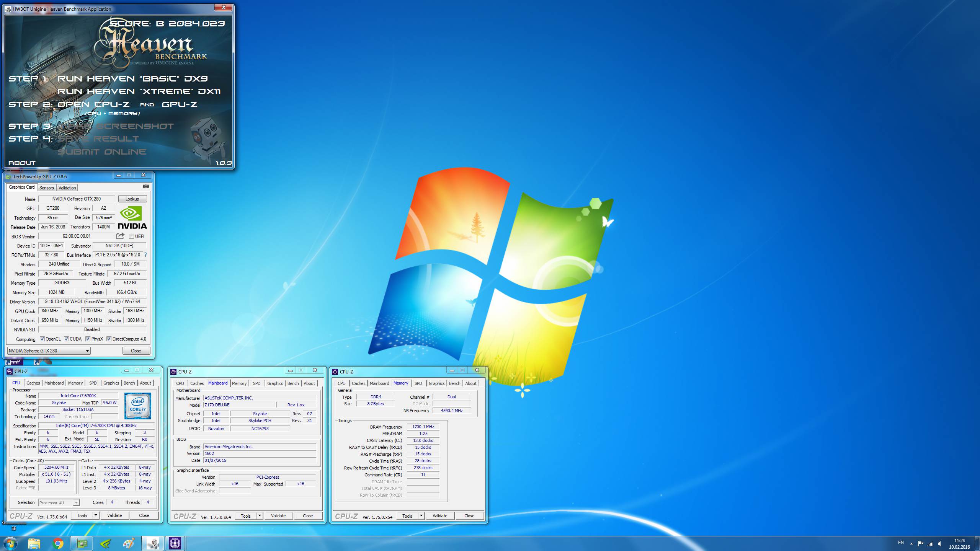Viewport: 980px width, 551px height.
Task: Expand Tools arrow in CPU-Z Mainboard window
Action: [260, 516]
